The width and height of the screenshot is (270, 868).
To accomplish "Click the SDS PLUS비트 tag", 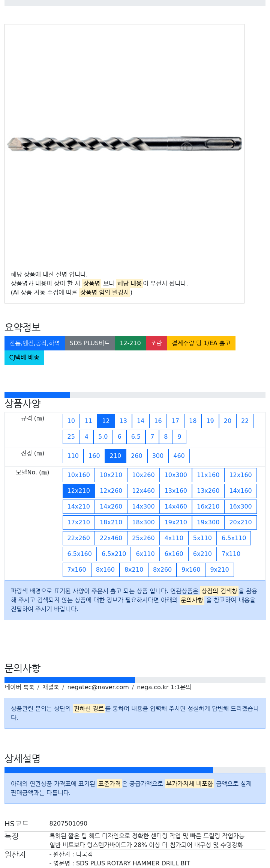I will pos(90,343).
